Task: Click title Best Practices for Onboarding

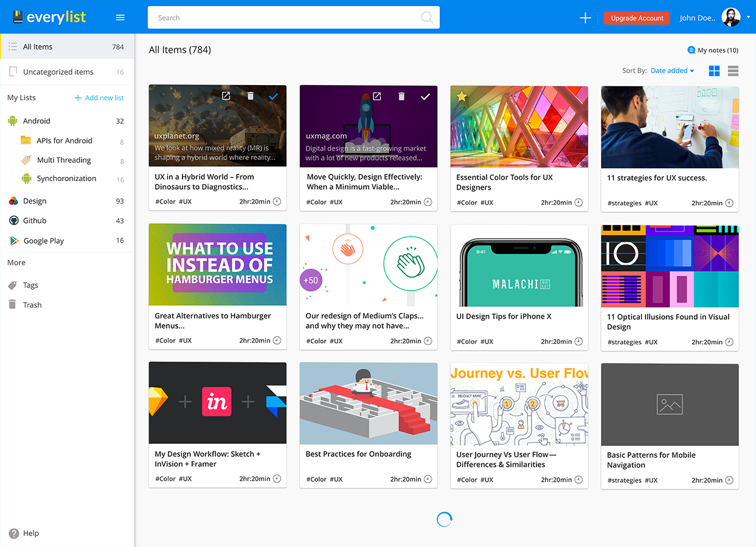Action: [x=358, y=454]
